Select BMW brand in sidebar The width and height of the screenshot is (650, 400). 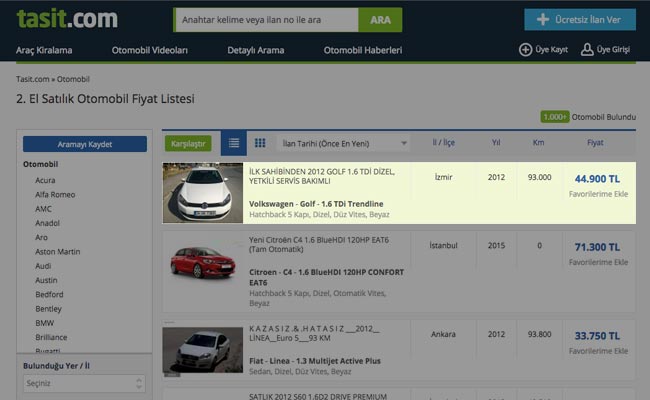click(x=45, y=323)
